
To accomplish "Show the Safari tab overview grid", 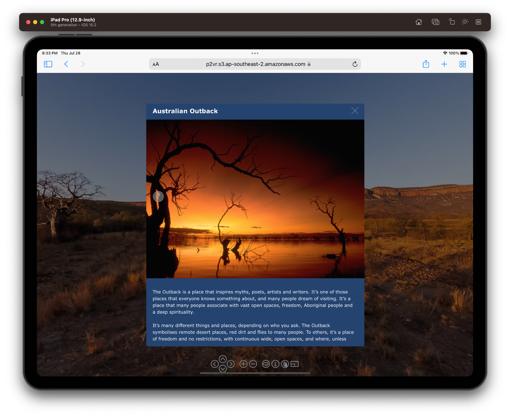I will [462, 64].
